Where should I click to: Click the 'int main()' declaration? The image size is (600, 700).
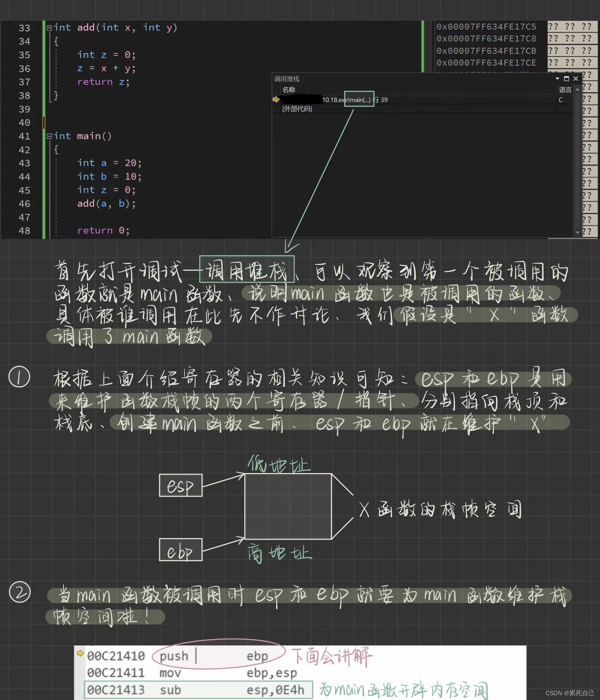point(82,136)
